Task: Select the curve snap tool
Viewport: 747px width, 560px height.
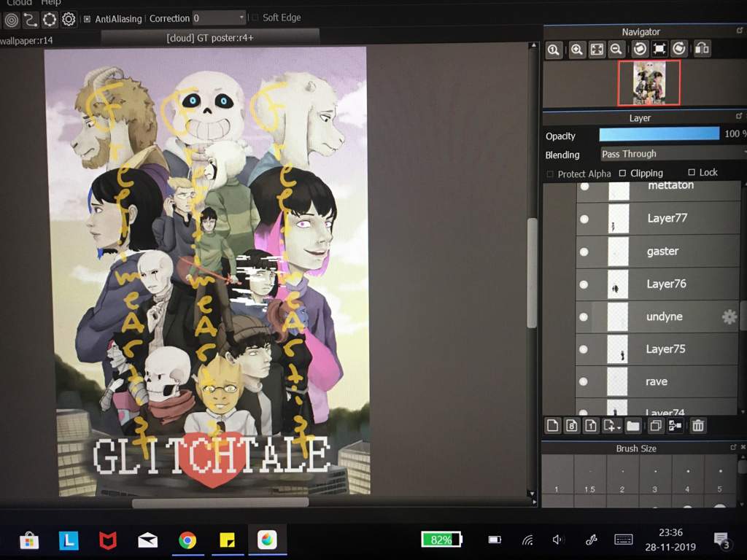Action: pos(31,20)
